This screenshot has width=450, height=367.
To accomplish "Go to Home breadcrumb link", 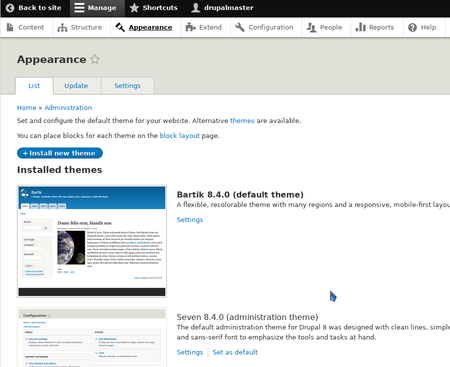I will [26, 108].
